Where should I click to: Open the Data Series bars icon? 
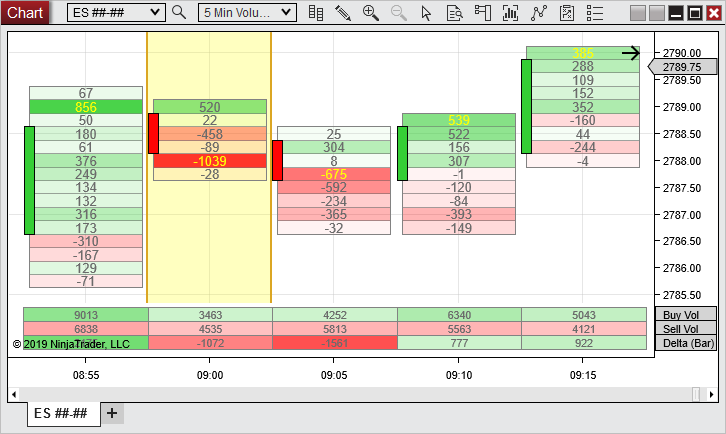pyautogui.click(x=316, y=12)
